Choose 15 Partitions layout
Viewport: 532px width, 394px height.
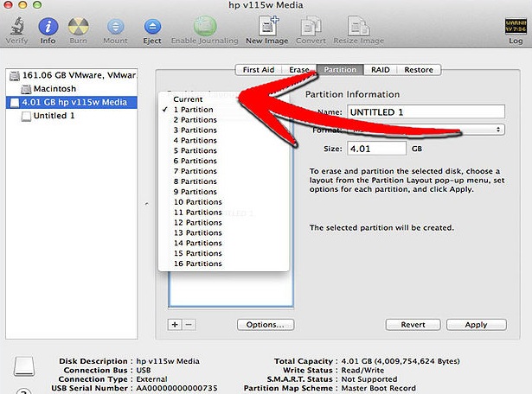click(x=223, y=253)
